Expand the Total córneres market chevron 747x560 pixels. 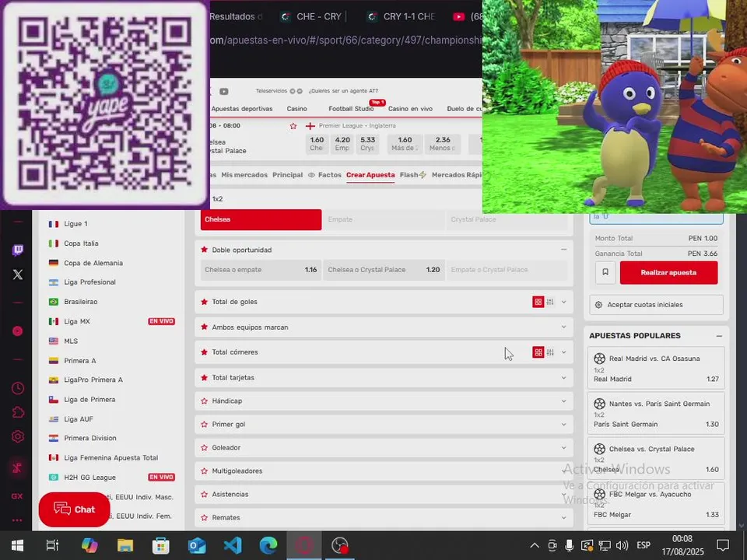pos(564,352)
